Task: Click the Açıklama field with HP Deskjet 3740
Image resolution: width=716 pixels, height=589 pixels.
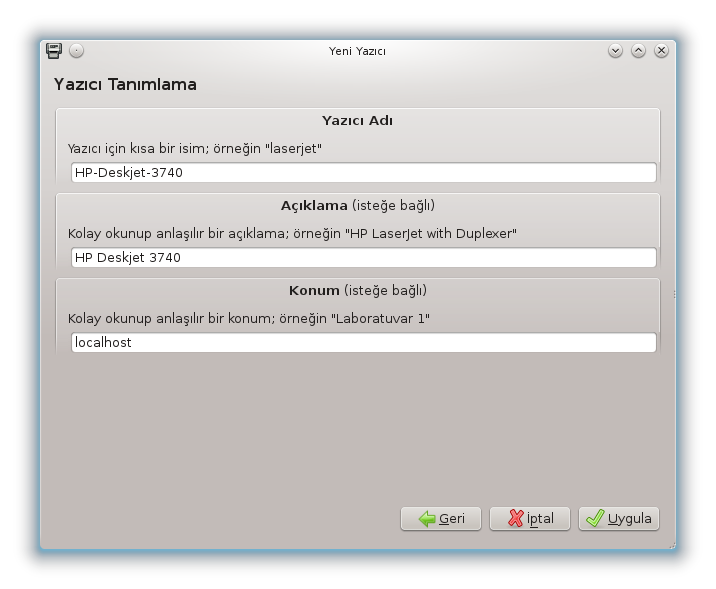Action: [x=364, y=258]
